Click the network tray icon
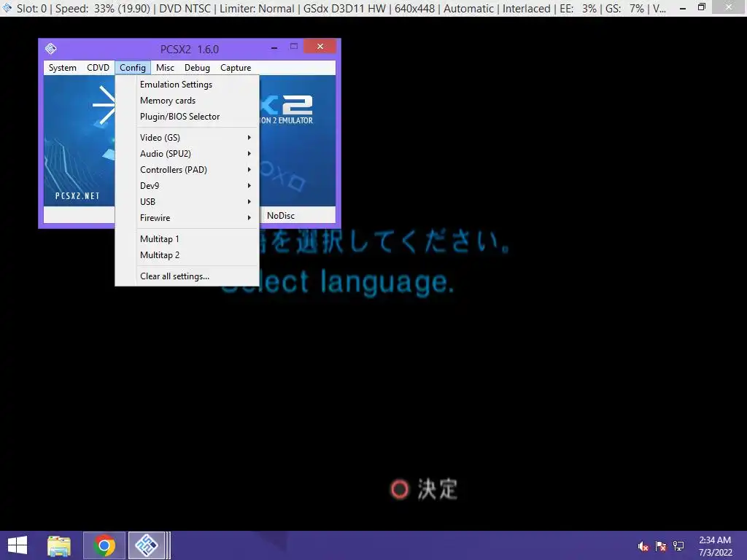 [678, 546]
